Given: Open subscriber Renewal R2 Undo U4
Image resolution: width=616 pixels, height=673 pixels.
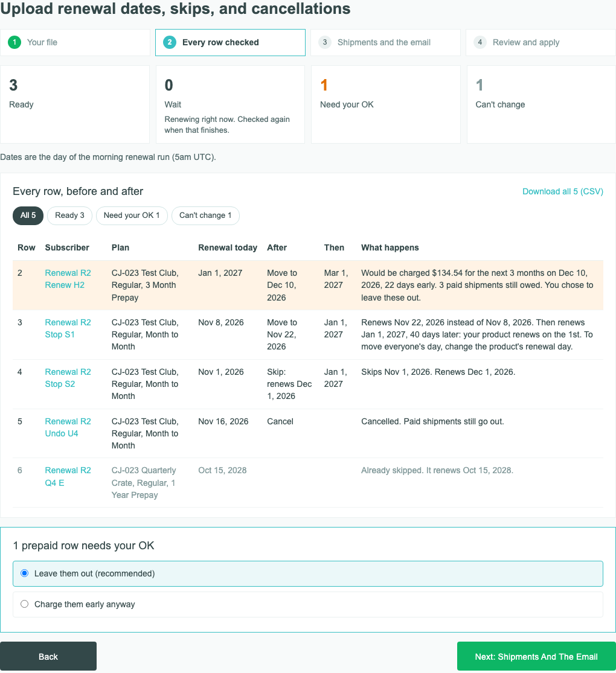Looking at the screenshot, I should 68,427.
